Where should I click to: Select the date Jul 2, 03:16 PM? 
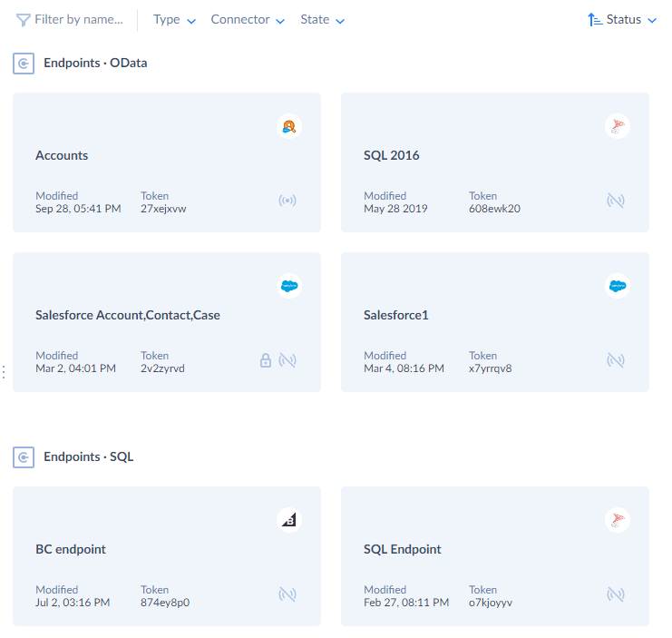pyautogui.click(x=73, y=603)
